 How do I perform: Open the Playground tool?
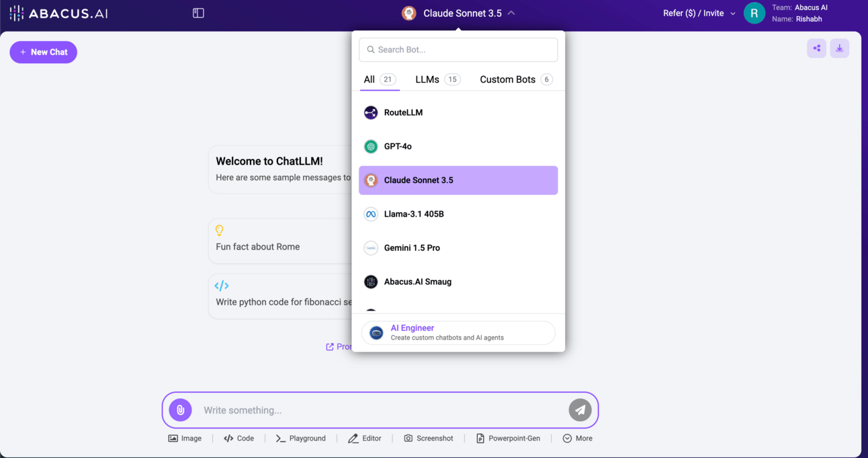[x=300, y=438]
